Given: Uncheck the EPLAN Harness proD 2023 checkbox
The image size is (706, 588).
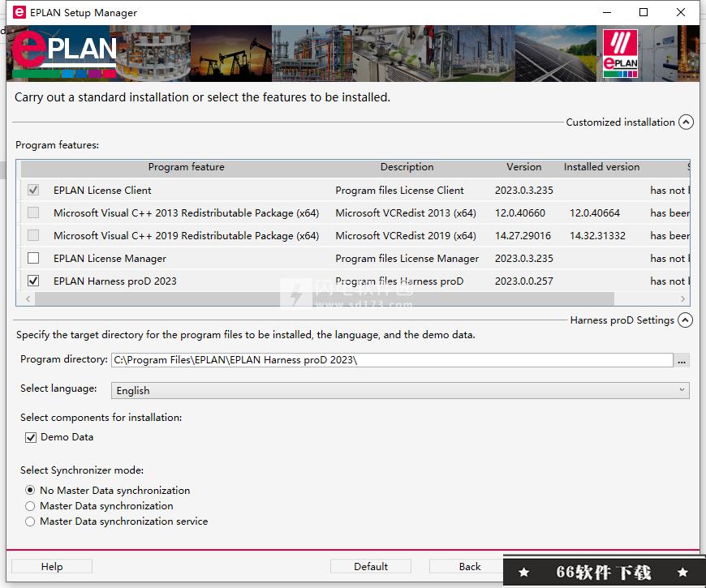Looking at the screenshot, I should pyautogui.click(x=33, y=281).
